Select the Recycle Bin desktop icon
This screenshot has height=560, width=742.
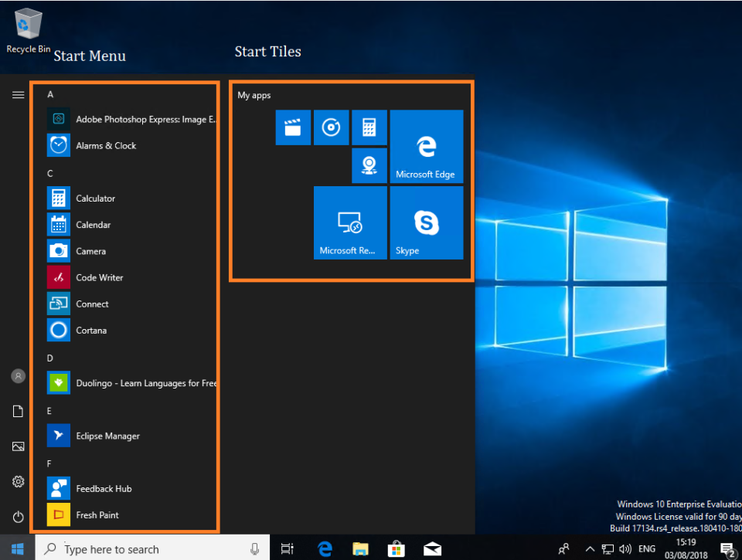point(29,31)
